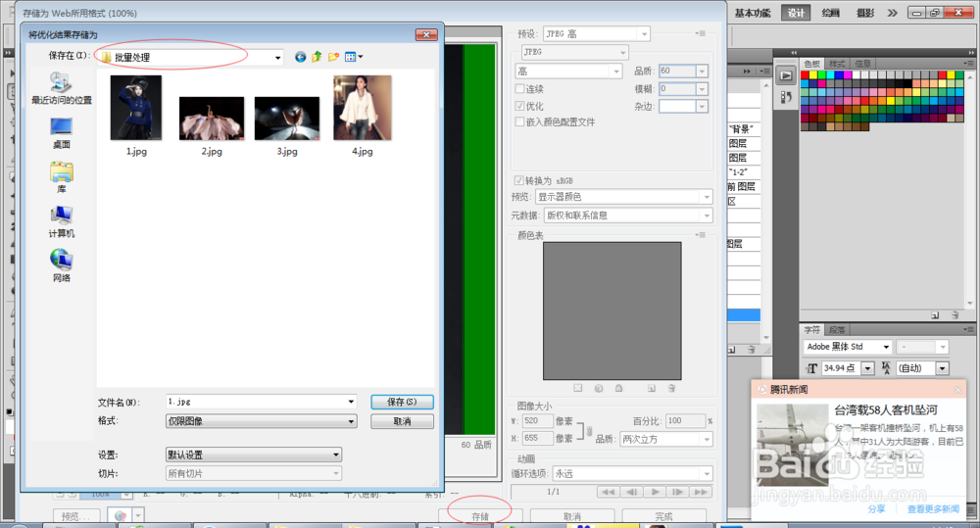This screenshot has height=528, width=980.
Task: Open the 两次立方 resample quality dropdown
Action: click(x=665, y=439)
